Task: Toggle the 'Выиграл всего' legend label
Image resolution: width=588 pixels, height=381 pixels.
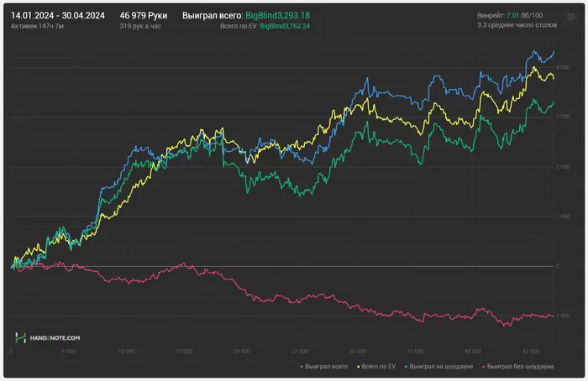Action: (x=328, y=366)
